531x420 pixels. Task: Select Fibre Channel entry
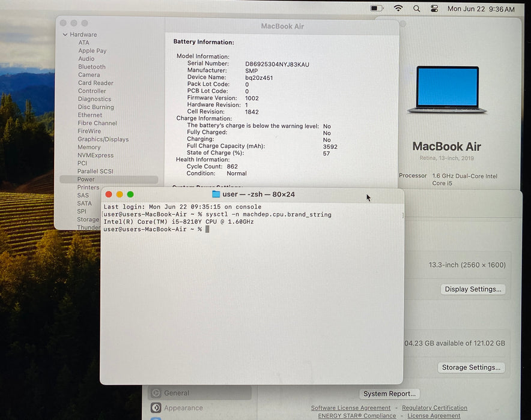[x=97, y=123]
